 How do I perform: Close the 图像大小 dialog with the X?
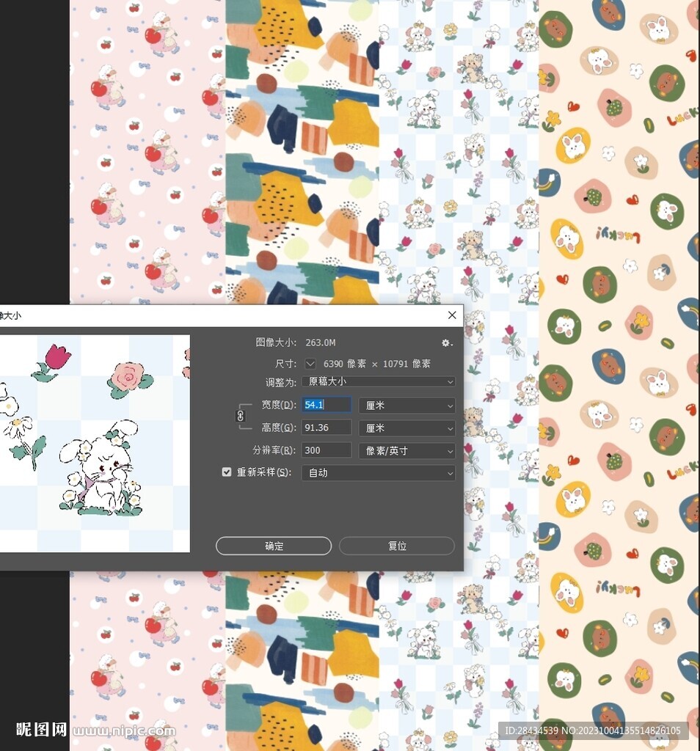coord(452,315)
